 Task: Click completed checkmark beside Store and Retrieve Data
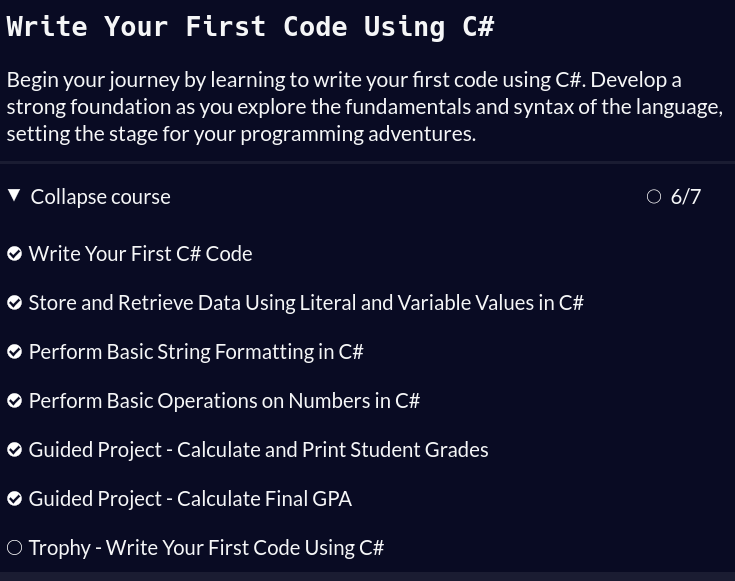[x=14, y=303]
